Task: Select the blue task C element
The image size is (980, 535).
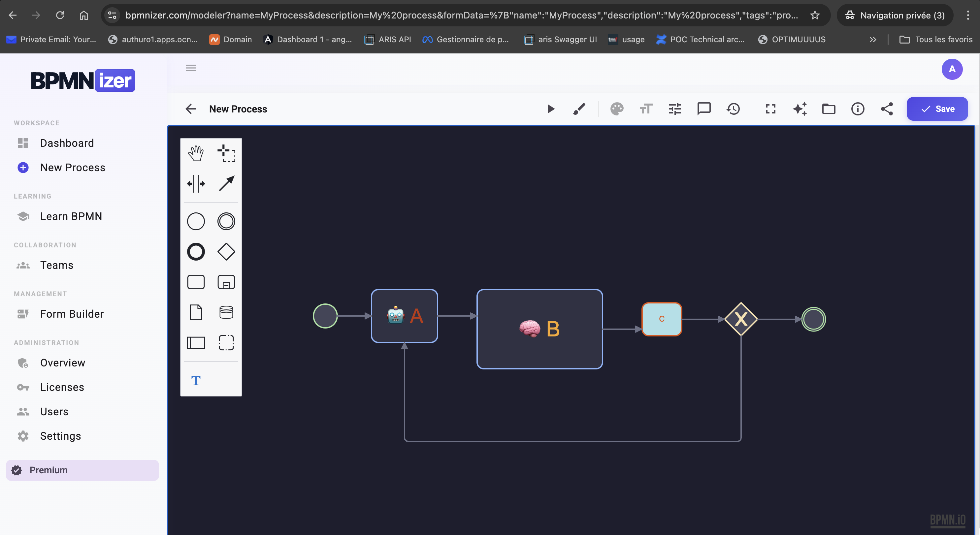Action: click(662, 319)
